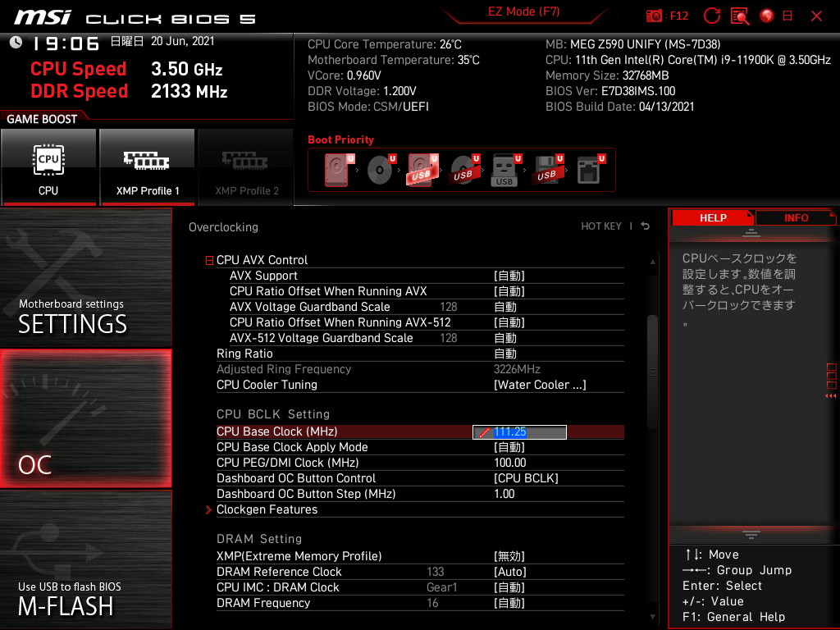Collapse the CPU AVX Control group
This screenshot has height=630, width=840.
click(209, 260)
